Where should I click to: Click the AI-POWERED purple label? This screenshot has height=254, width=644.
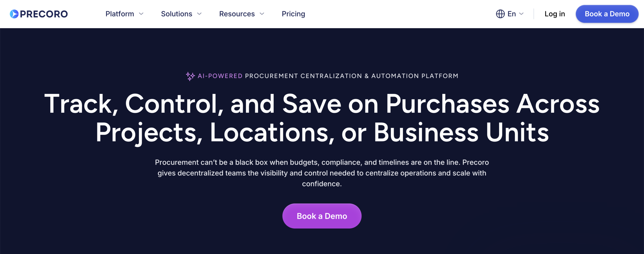tap(220, 76)
